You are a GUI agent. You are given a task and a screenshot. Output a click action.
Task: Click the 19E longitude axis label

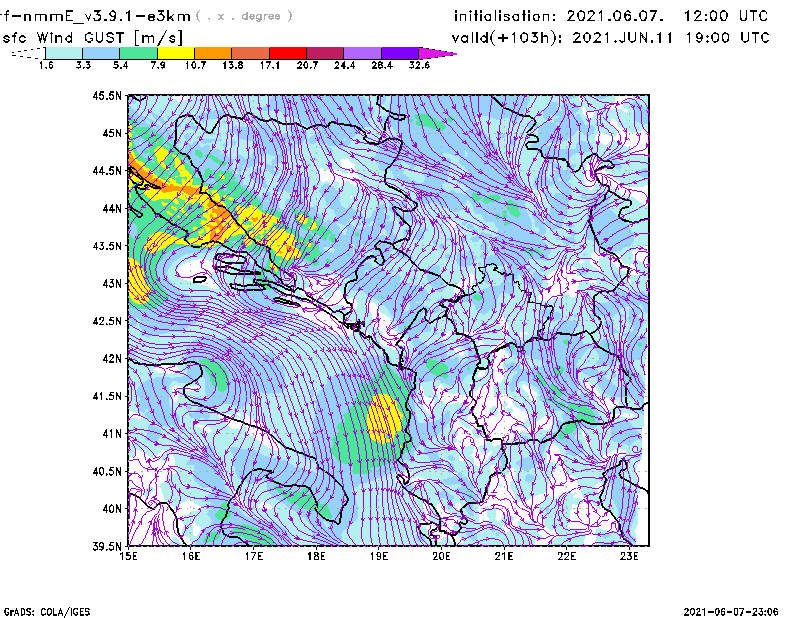(x=379, y=557)
